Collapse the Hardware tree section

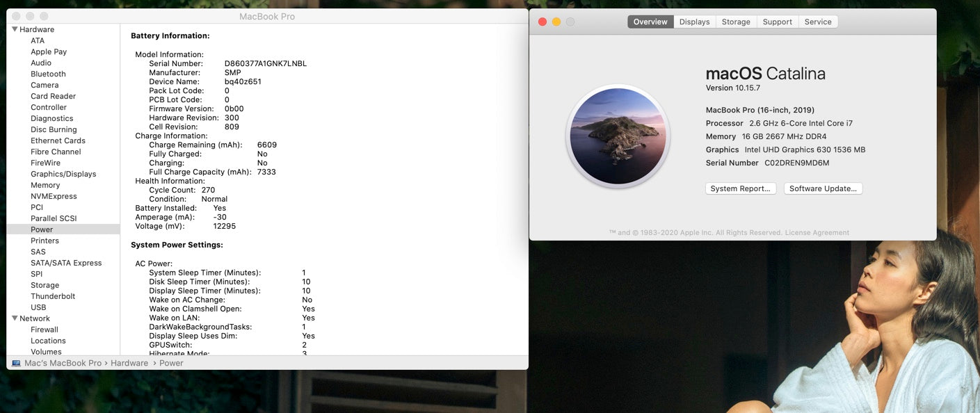[15, 29]
